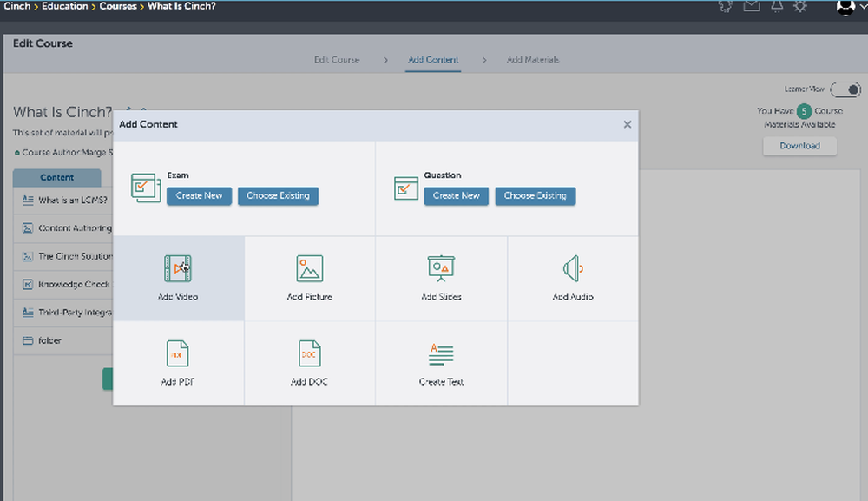Go to the Add Materials step

(533, 60)
